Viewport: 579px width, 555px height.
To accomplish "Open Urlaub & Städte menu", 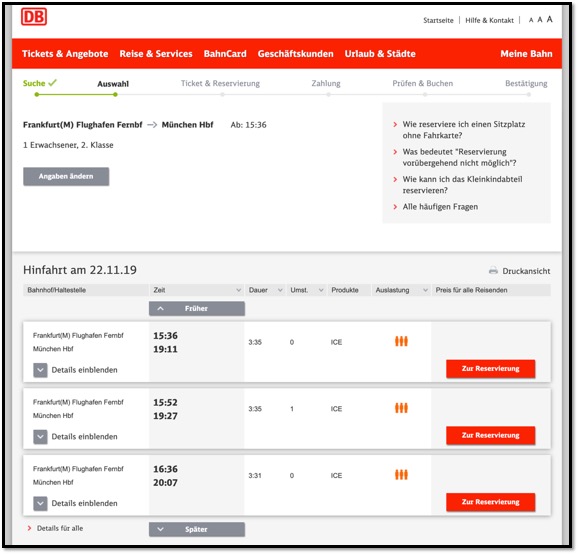I will 380,54.
